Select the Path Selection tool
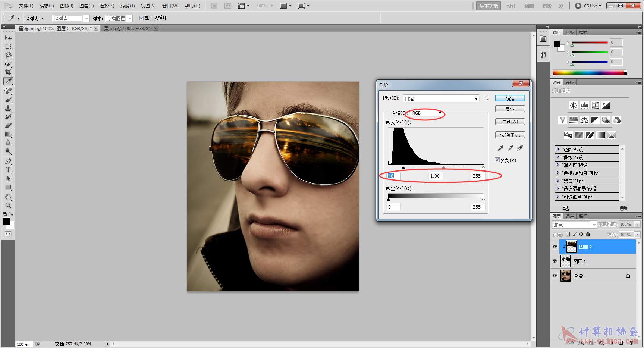The width and height of the screenshot is (644, 348). point(8,178)
